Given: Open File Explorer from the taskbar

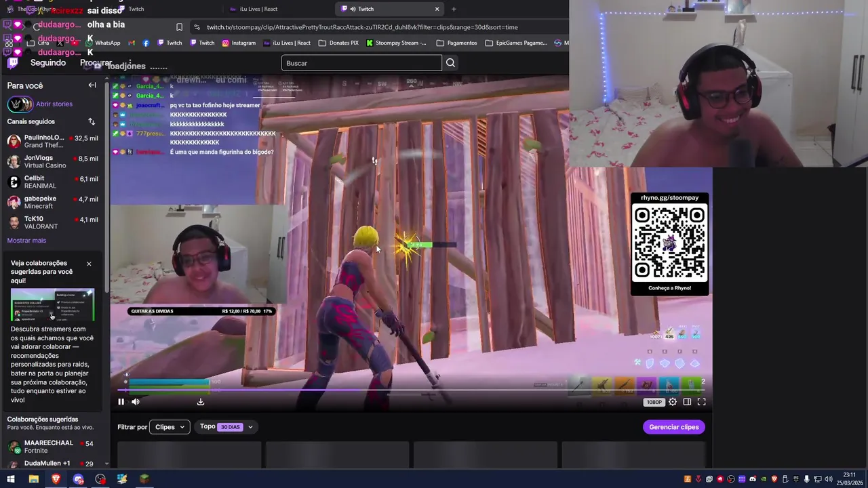Looking at the screenshot, I should [x=33, y=479].
